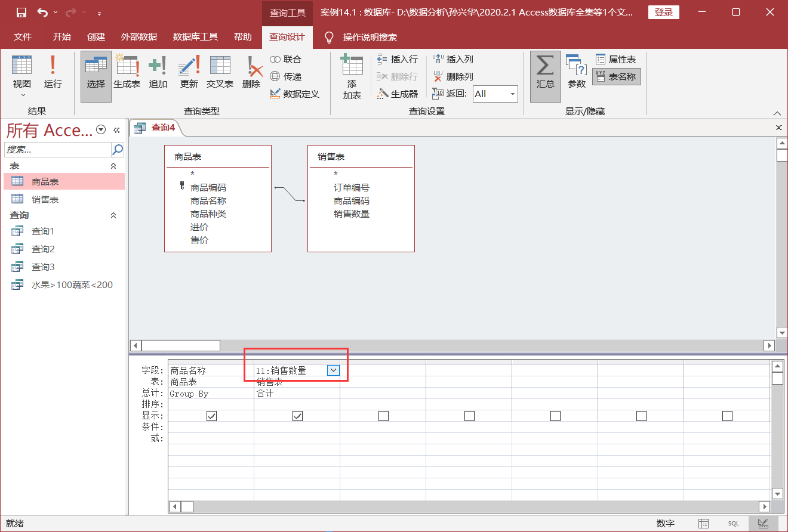788x532 pixels.
Task: Click the 操作说明搜索 search box
Action: (370, 37)
